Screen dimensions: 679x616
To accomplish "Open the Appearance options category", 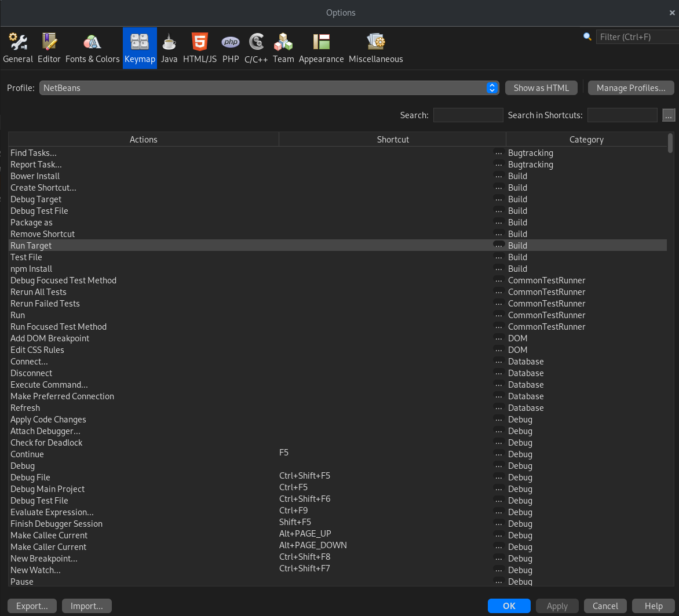I will point(322,48).
